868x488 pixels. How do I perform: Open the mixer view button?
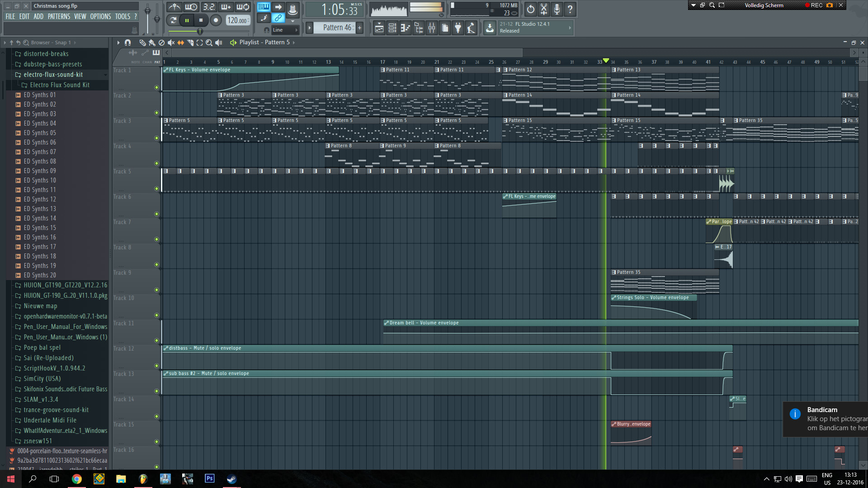pyautogui.click(x=432, y=28)
